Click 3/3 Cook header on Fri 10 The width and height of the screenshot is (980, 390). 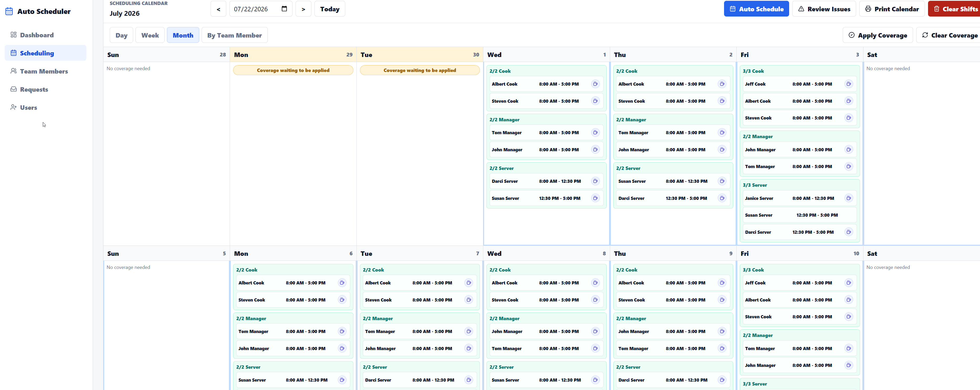[x=753, y=270]
